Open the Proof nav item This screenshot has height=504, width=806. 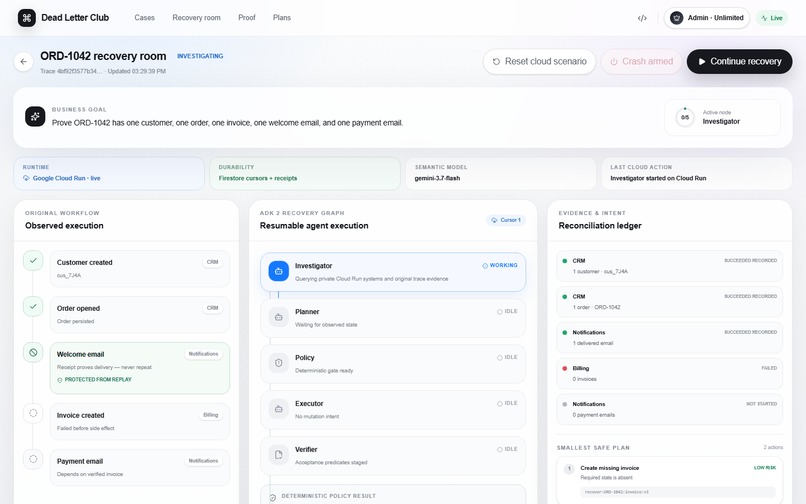coord(247,17)
